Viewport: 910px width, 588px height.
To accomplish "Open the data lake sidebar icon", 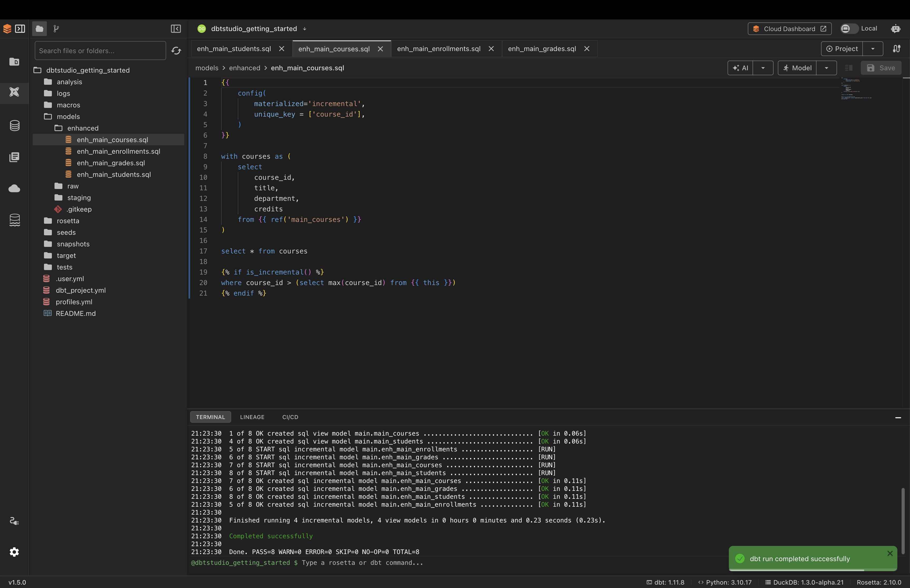I will click(x=14, y=220).
